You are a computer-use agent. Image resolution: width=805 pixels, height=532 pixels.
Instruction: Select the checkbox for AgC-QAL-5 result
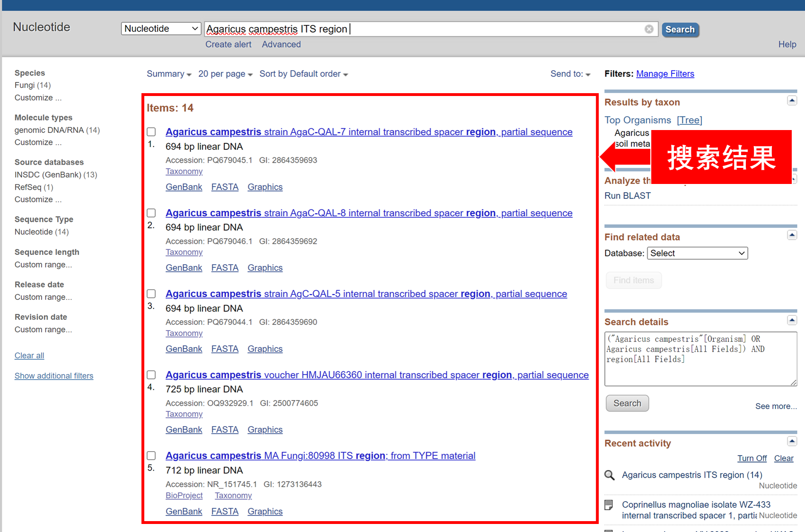[151, 294]
